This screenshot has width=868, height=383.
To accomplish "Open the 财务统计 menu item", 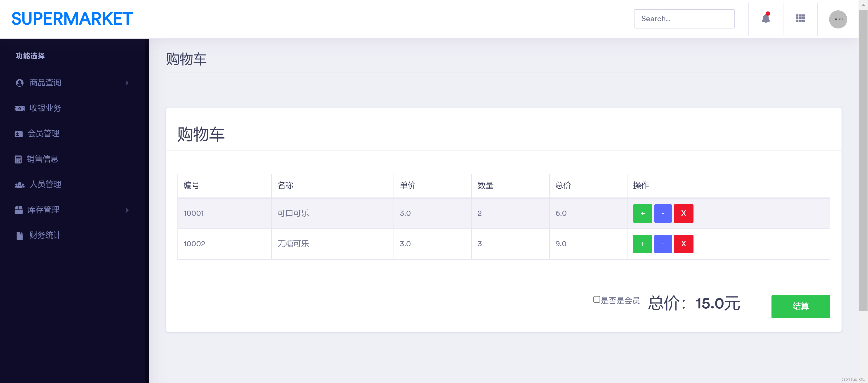I will (45, 235).
